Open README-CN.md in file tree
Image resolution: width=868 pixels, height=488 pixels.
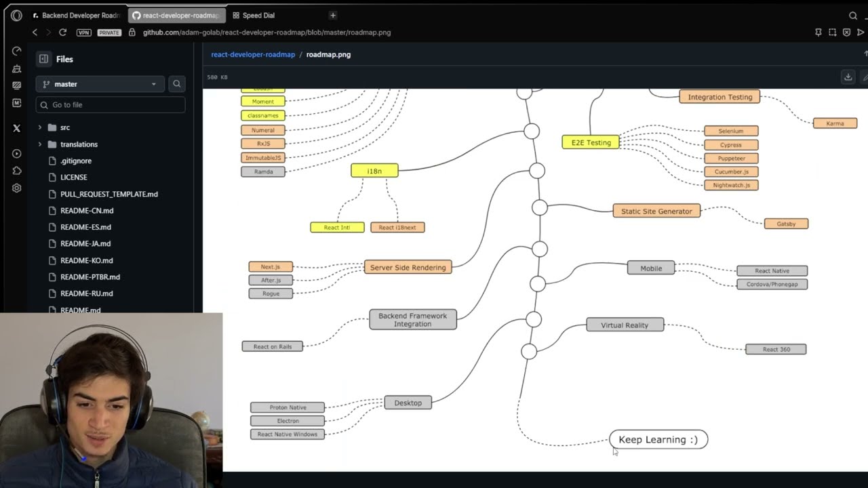point(87,210)
